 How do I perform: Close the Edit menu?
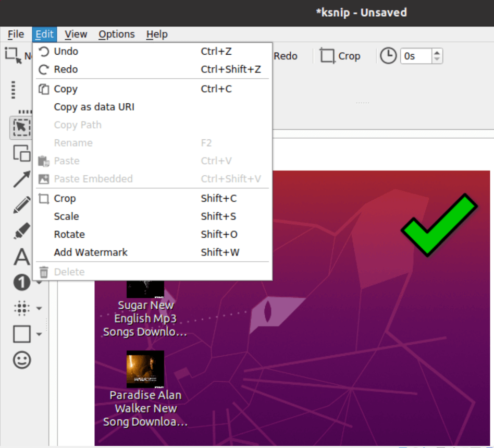(x=44, y=34)
